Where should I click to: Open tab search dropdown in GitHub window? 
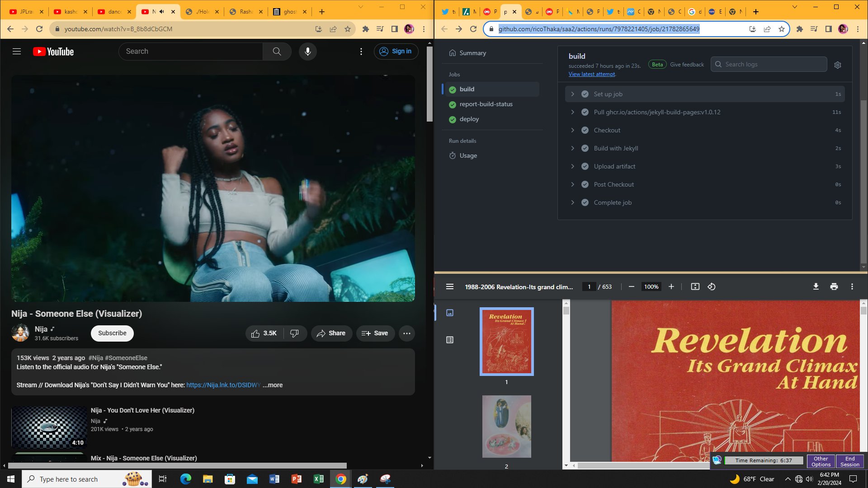pos(794,7)
